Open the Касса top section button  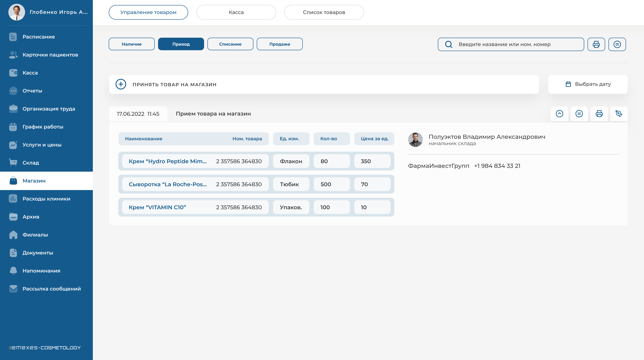point(236,12)
